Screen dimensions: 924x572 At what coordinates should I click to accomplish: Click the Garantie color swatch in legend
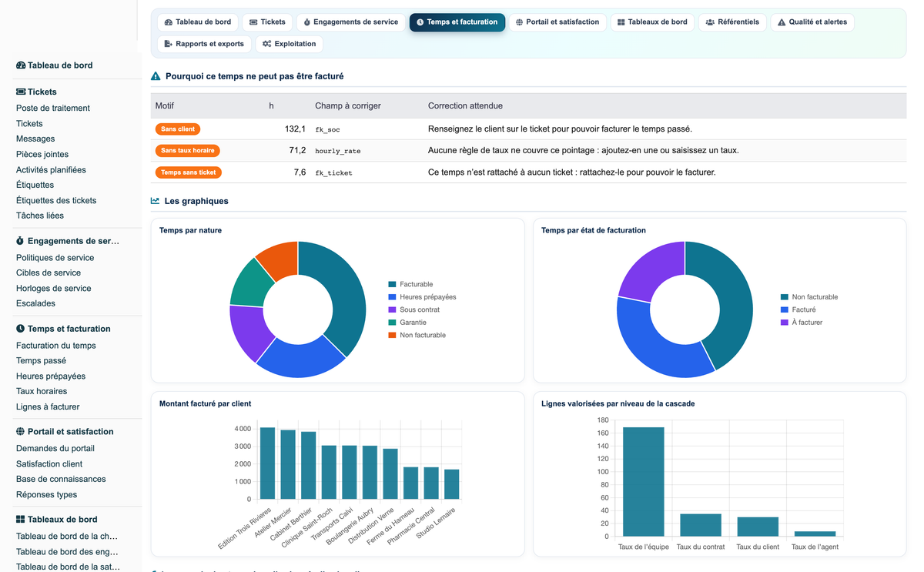pyautogui.click(x=393, y=323)
